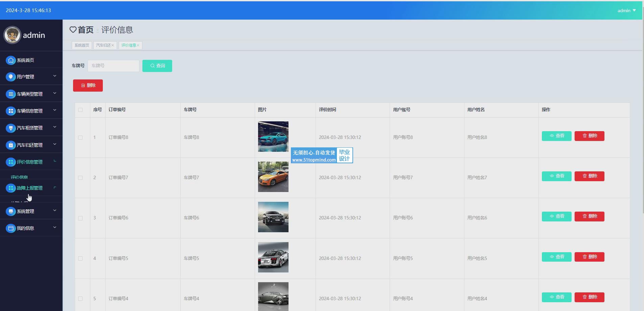Tick the checkbox for row 订单编号8

point(80,138)
